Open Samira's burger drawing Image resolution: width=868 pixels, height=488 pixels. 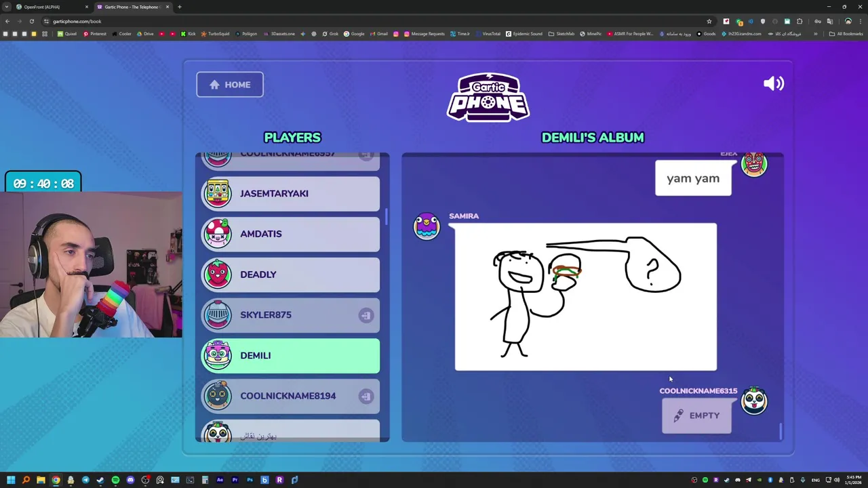pos(585,297)
